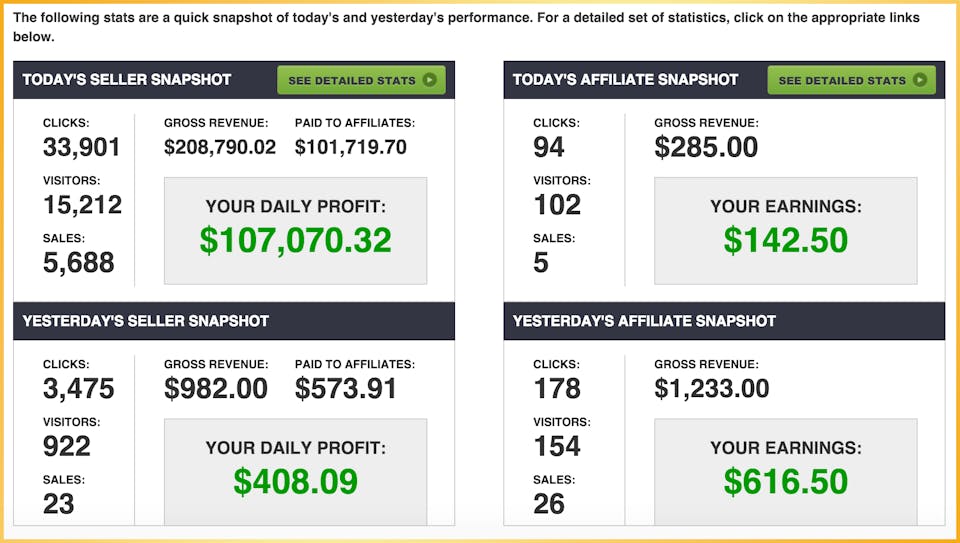Viewport: 960px width, 543px height.
Task: Click today's daily profit amount $107,070.32
Action: click(296, 241)
